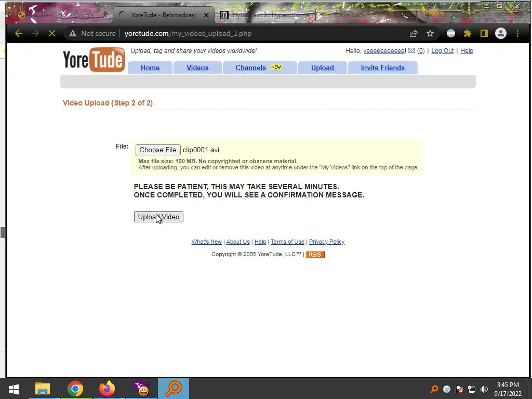Click the orange magnifier taskbar app
Image resolution: width=532 pixels, height=399 pixels.
[174, 389]
